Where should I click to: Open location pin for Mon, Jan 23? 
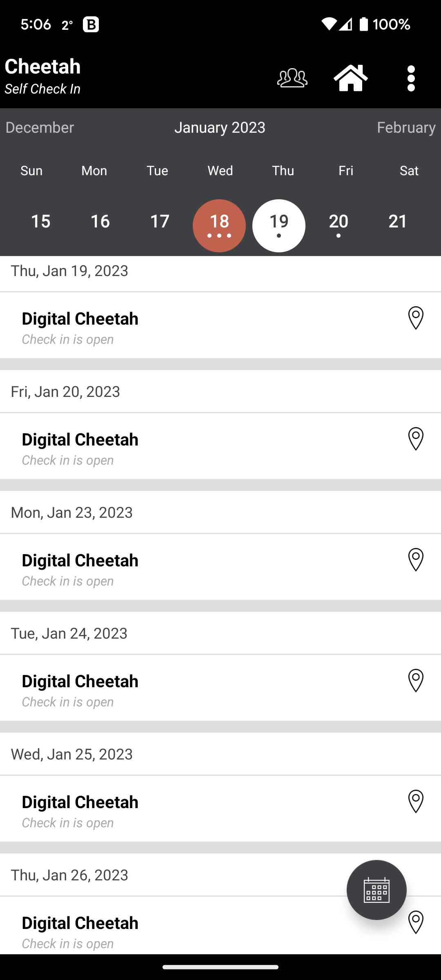click(x=416, y=560)
